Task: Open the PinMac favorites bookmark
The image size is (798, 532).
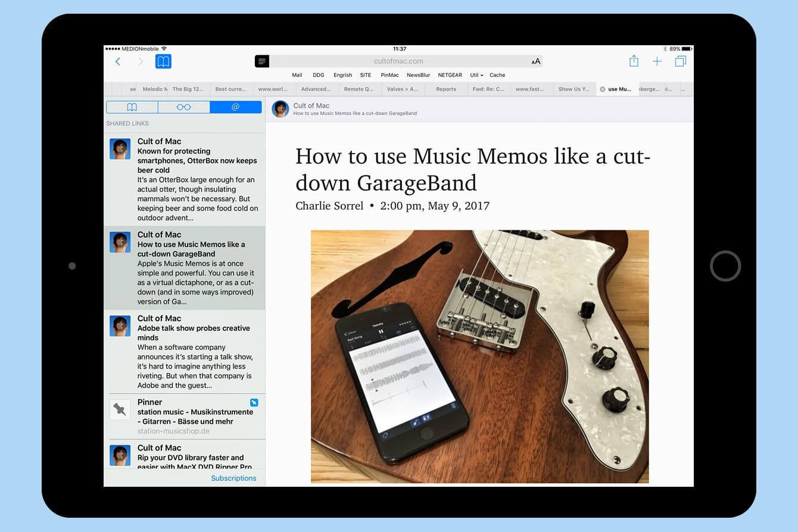Action: click(x=389, y=75)
